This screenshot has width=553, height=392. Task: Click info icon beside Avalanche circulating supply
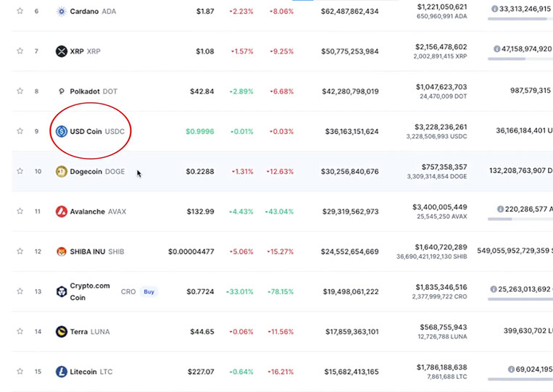click(x=500, y=209)
